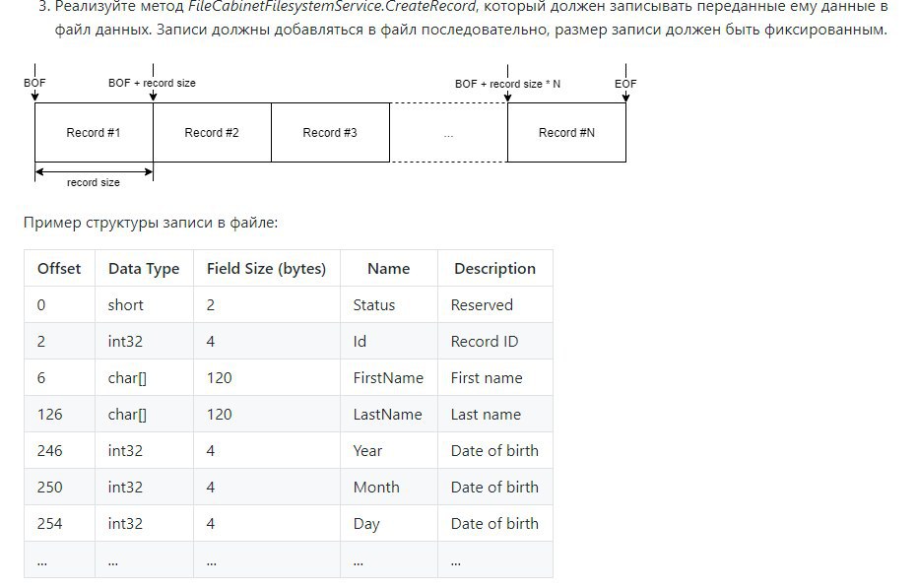The height and width of the screenshot is (588, 917).
Task: Click the EOF label in diagram
Action: (x=625, y=84)
